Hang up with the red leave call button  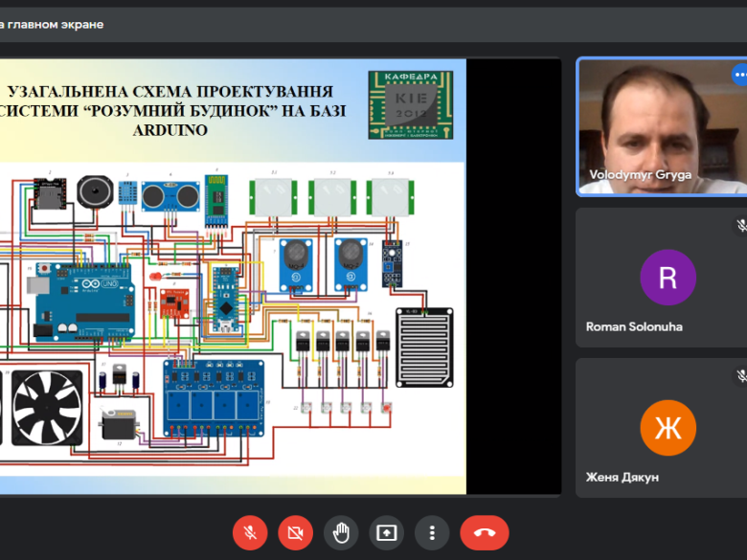[x=484, y=532]
